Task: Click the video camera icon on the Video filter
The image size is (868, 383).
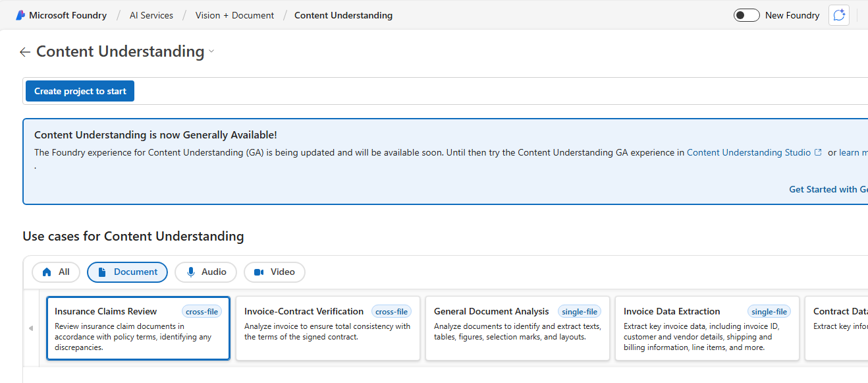Action: coord(259,272)
